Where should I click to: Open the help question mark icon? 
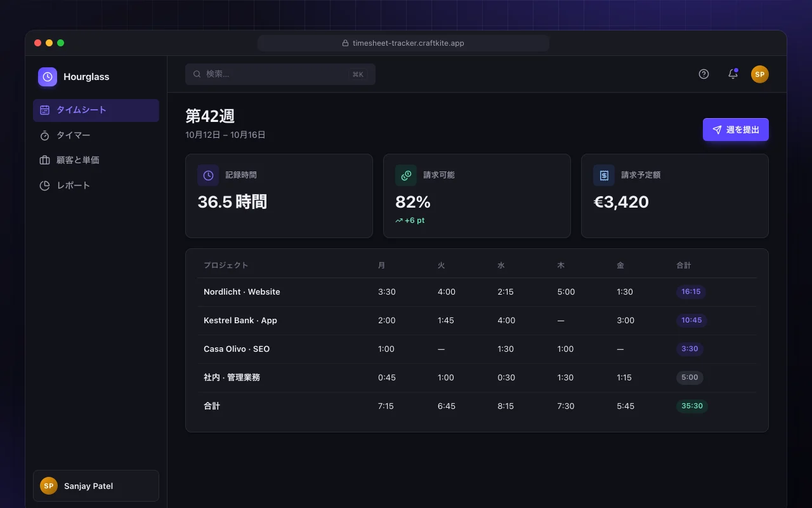(x=704, y=74)
